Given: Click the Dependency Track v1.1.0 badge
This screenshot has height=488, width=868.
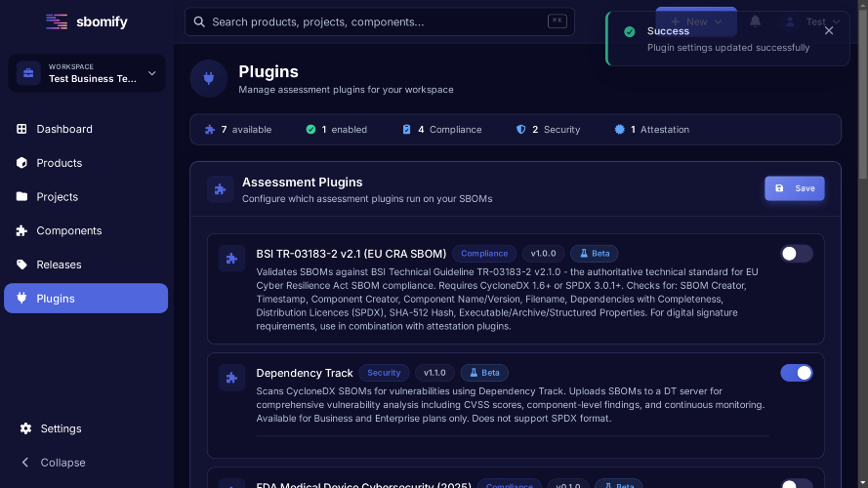Looking at the screenshot, I should click(434, 373).
